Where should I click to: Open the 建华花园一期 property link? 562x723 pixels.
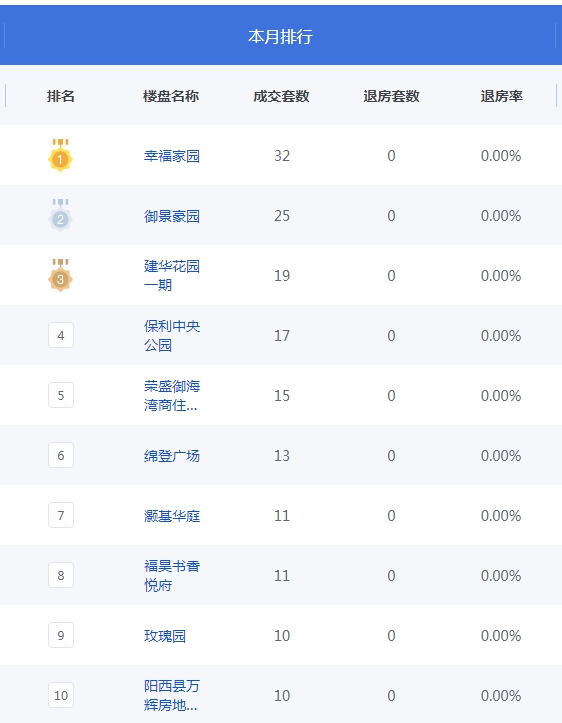tap(172, 275)
